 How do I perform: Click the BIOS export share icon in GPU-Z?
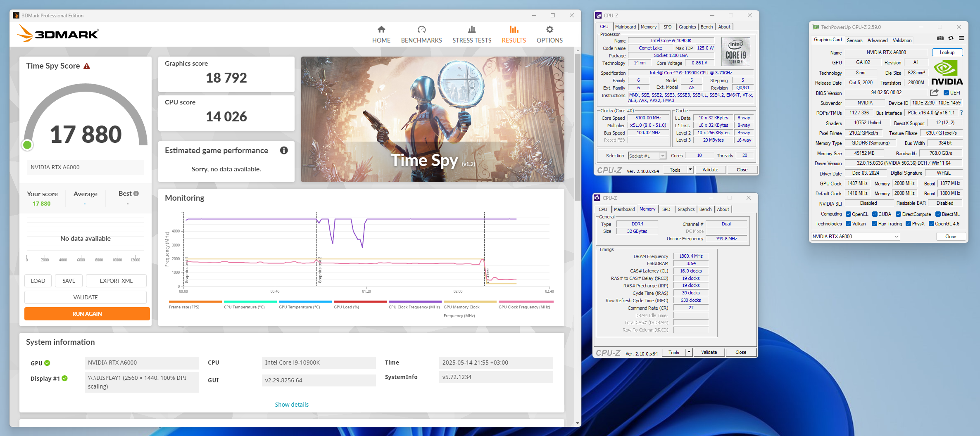pos(934,92)
